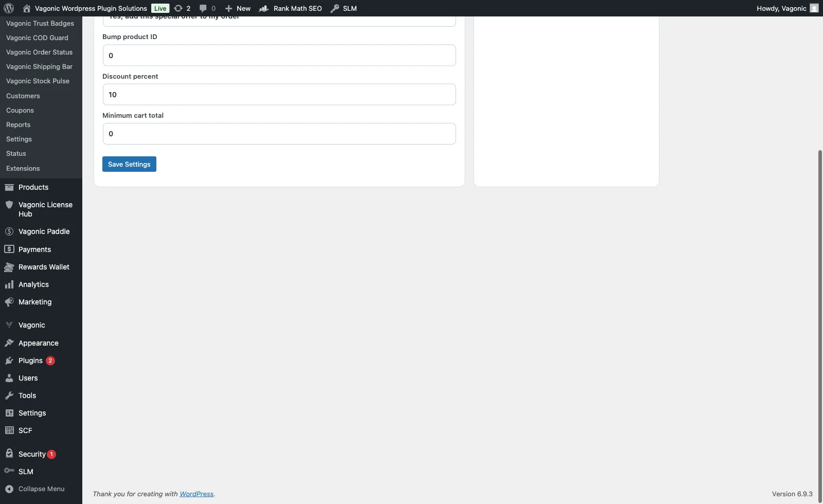823x504 pixels.
Task: Click the SLM key icon in toolbar
Action: [335, 8]
